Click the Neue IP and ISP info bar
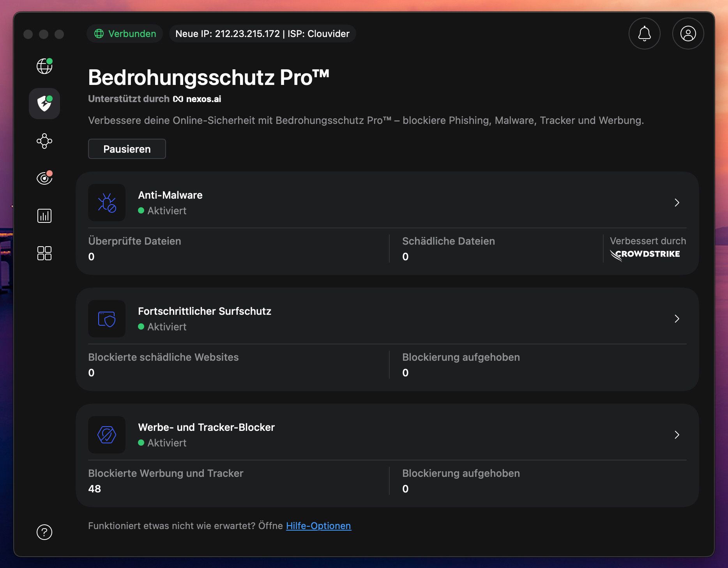This screenshot has width=728, height=568. coord(262,34)
